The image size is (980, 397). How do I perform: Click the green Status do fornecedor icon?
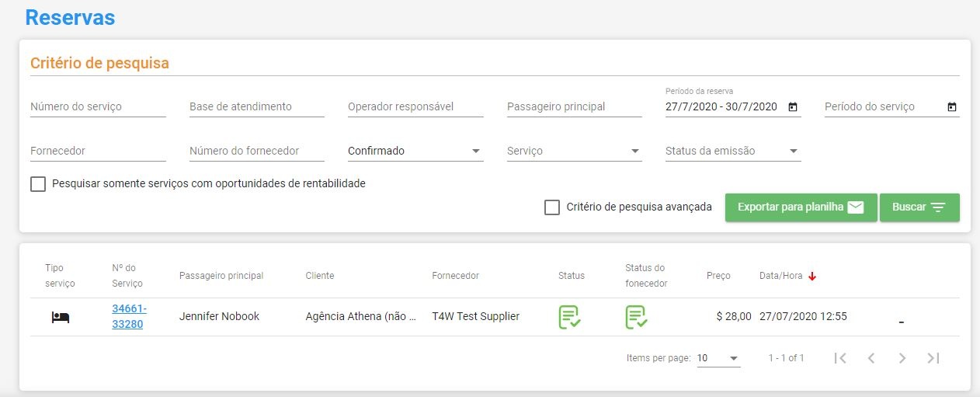coord(637,317)
